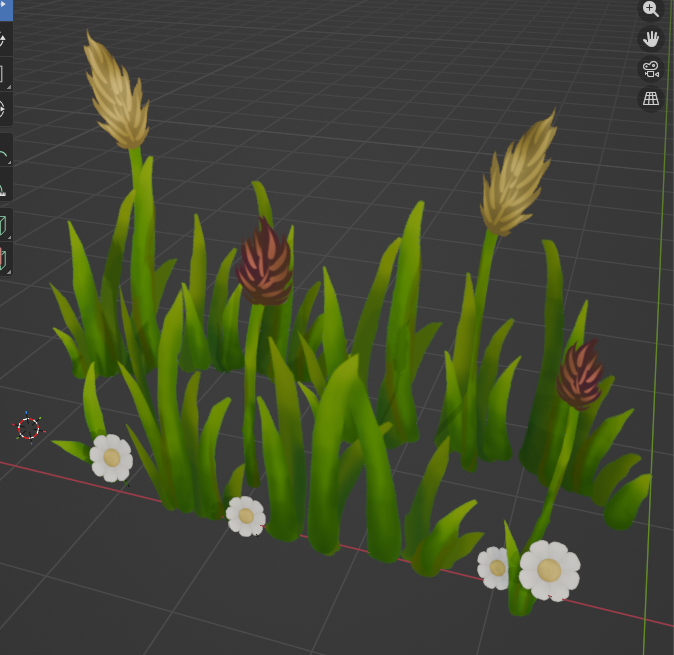Click the dark red flower bud in center
The width and height of the screenshot is (674, 655).
(265, 263)
